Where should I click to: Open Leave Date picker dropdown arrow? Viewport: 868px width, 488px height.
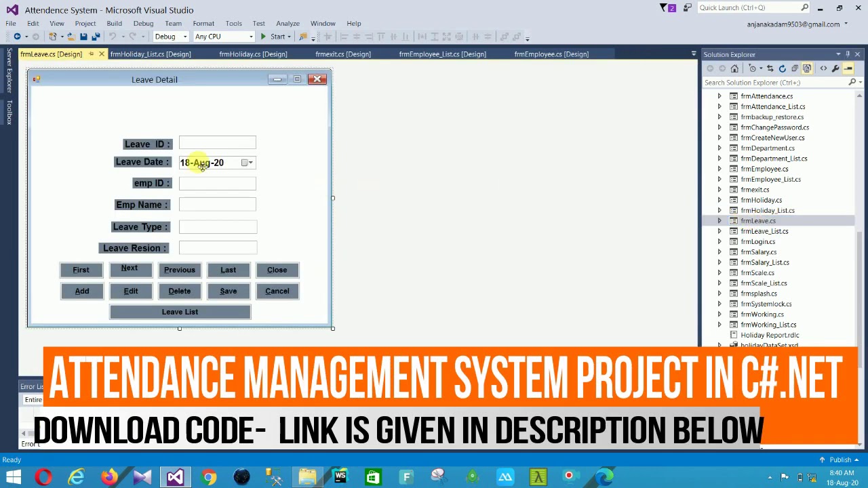click(x=250, y=163)
